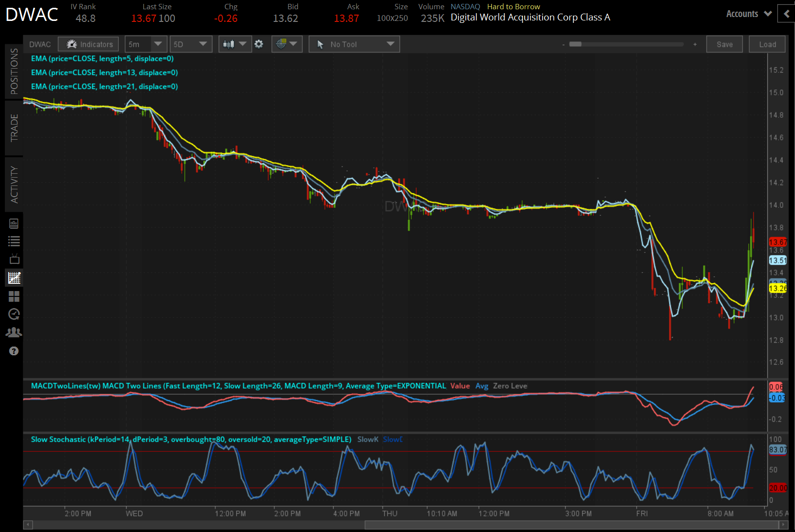
Task: Open the watchlist lines icon in sidebar
Action: [14, 241]
